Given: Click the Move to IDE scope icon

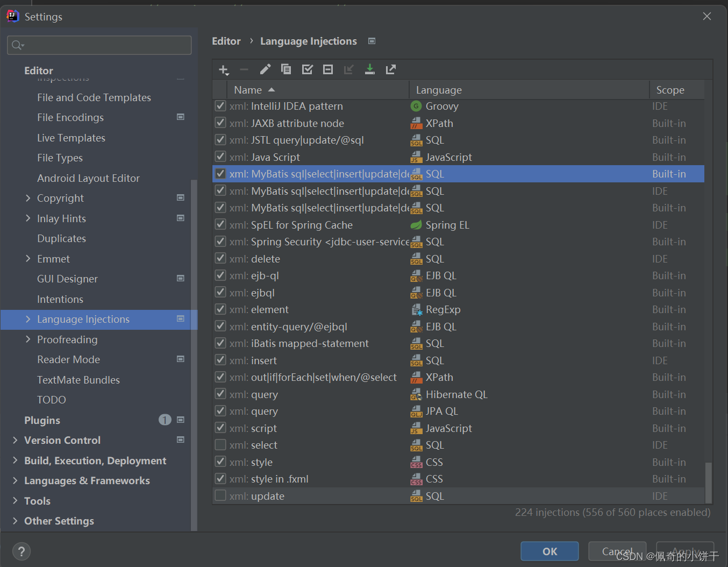Looking at the screenshot, I should click(349, 69).
